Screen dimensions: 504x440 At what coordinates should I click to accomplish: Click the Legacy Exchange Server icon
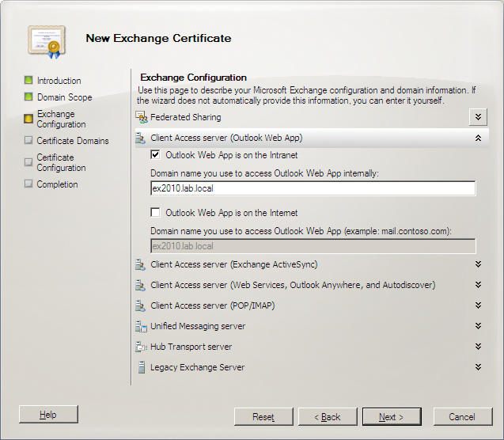click(141, 367)
